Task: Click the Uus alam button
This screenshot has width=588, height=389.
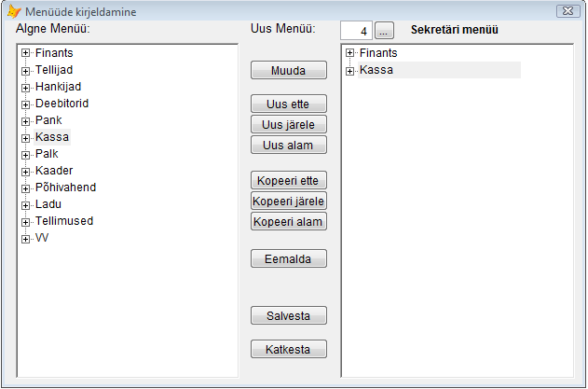Action: click(x=288, y=145)
